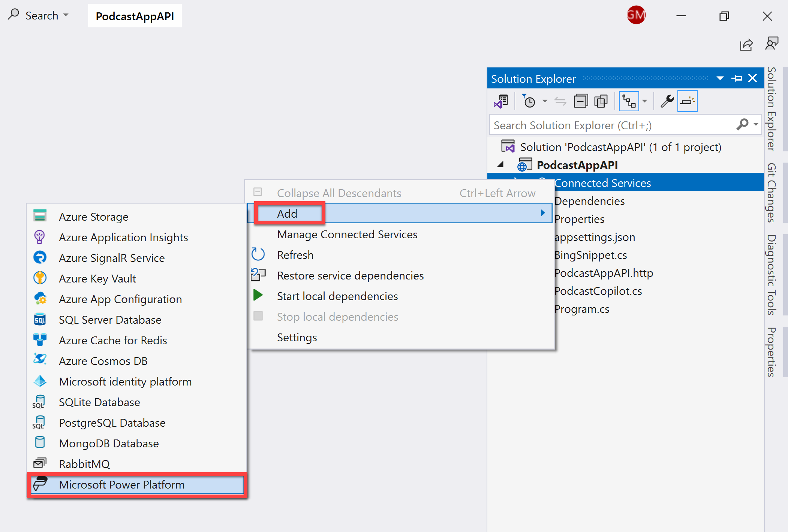The height and width of the screenshot is (532, 788).
Task: Open the Diagnostic Tools side tab
Action: (771, 275)
